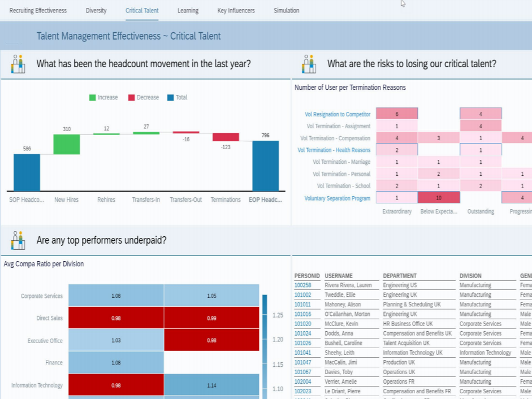Click Vol Termination - Health Reasons label
The width and height of the screenshot is (532, 399).
pyautogui.click(x=334, y=150)
